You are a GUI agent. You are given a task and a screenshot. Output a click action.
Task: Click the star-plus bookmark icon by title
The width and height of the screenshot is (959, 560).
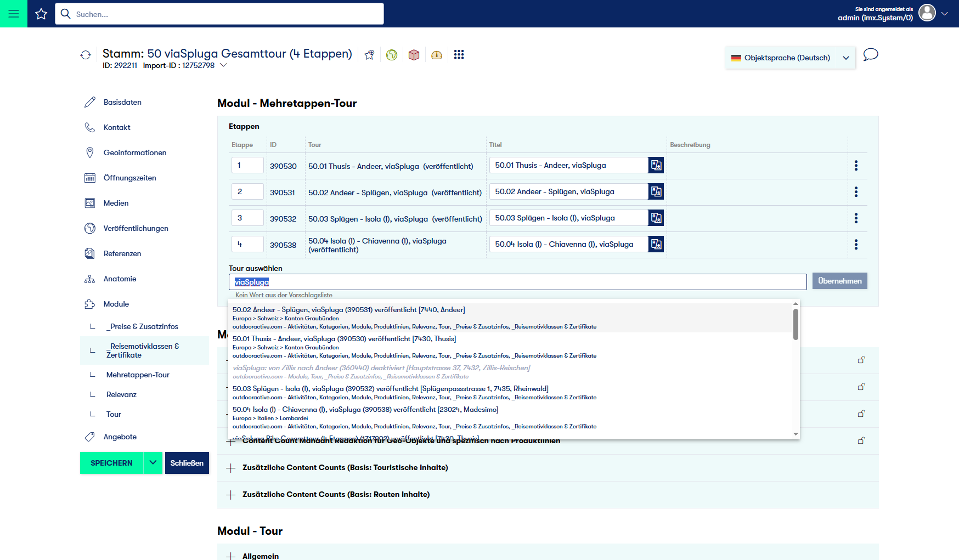369,55
